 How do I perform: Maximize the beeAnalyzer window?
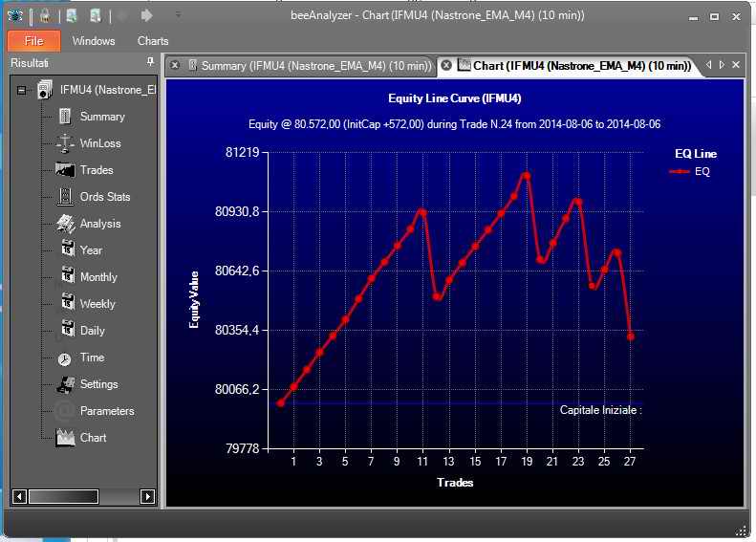pyautogui.click(x=714, y=17)
